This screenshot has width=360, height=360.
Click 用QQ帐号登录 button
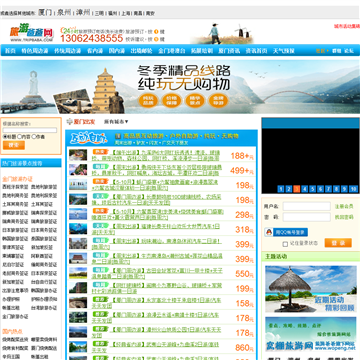point(286,232)
